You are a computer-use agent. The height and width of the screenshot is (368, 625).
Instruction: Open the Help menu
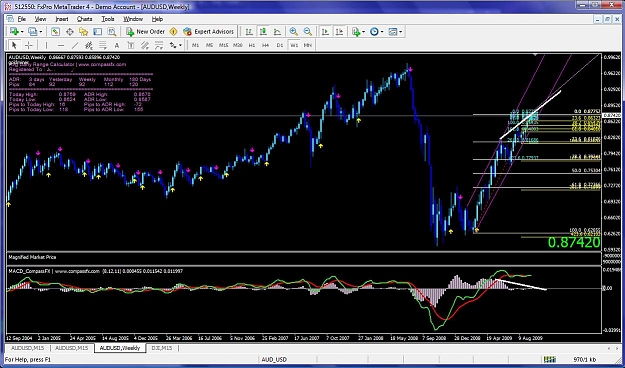pyautogui.click(x=157, y=19)
